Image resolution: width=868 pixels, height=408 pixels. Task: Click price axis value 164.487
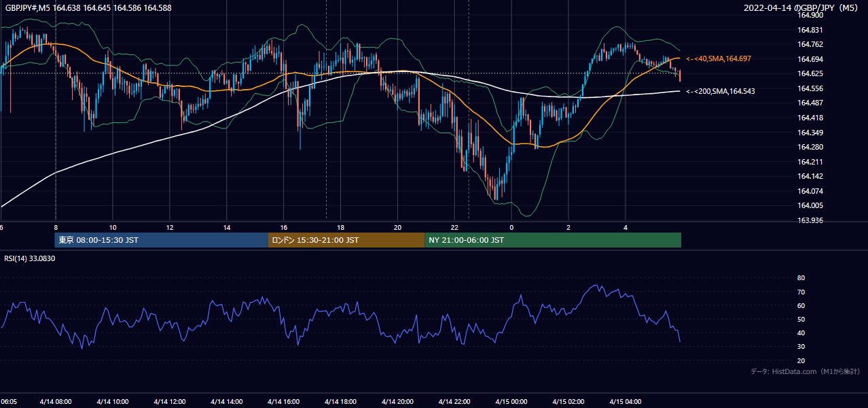coord(810,103)
